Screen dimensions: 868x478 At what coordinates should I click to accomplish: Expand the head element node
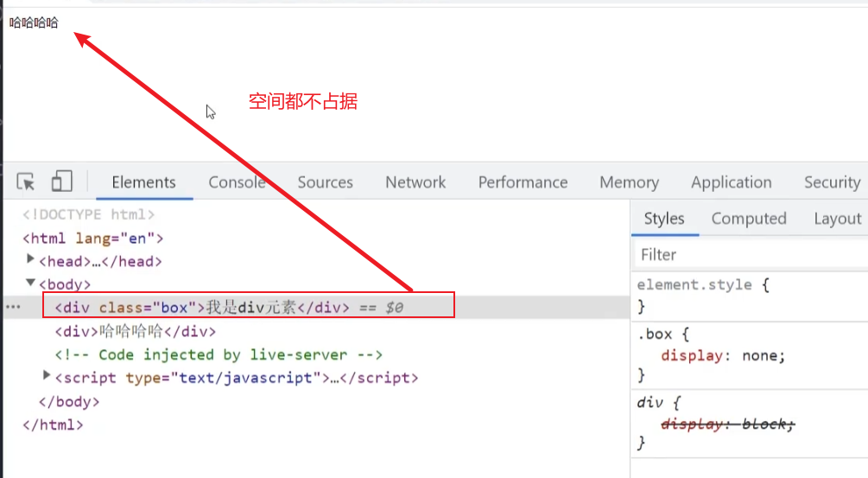pos(30,259)
